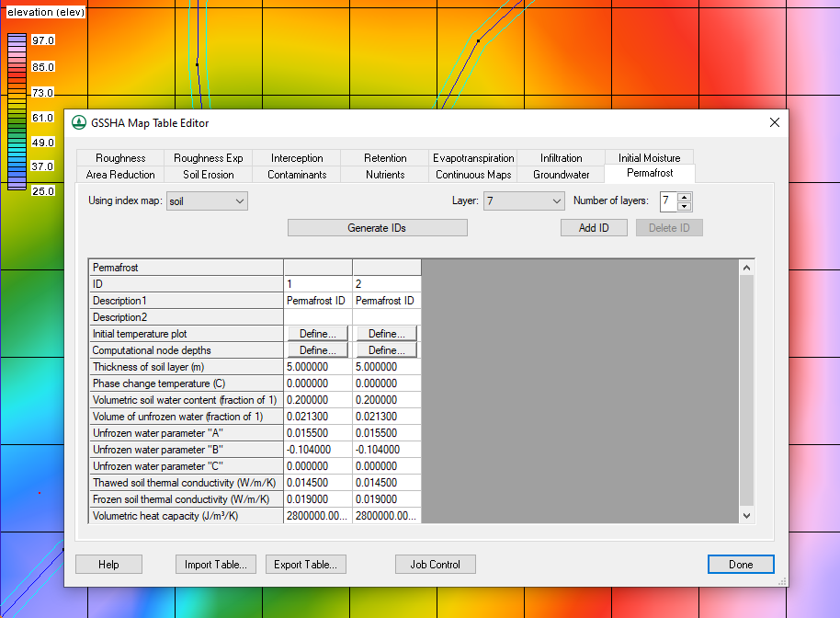
Task: Open the Groundwater tab
Action: point(561,174)
